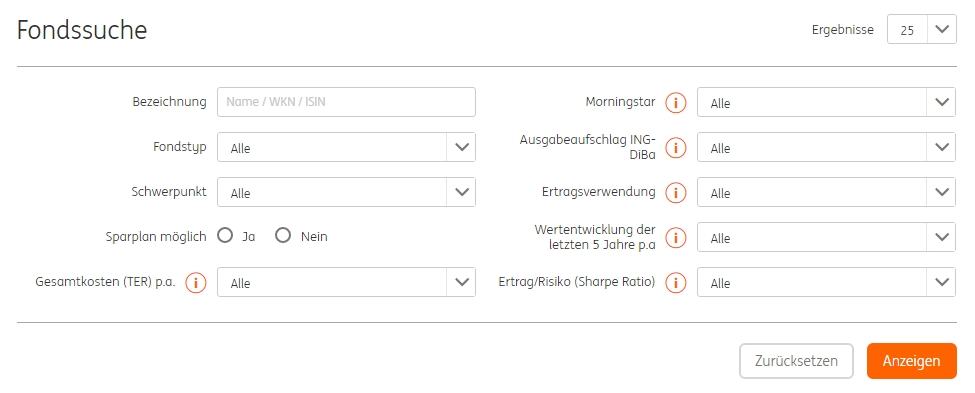This screenshot has width=975, height=393.
Task: Open Gesamtkosten (TER) p.a. dropdown
Action: (346, 282)
